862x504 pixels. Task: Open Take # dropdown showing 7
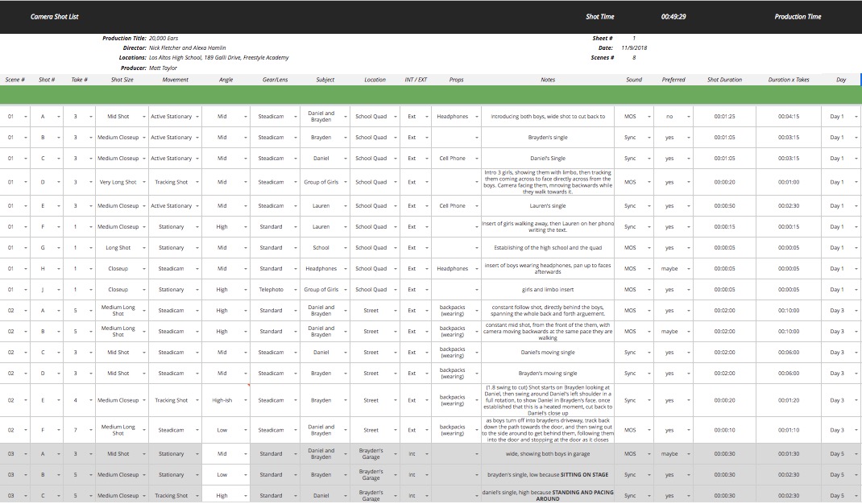91,431
